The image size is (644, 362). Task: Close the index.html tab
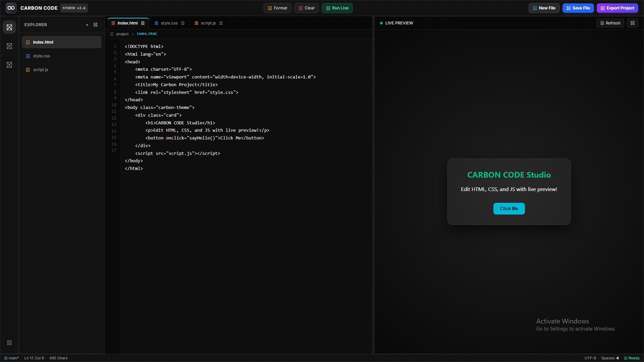[x=143, y=23]
